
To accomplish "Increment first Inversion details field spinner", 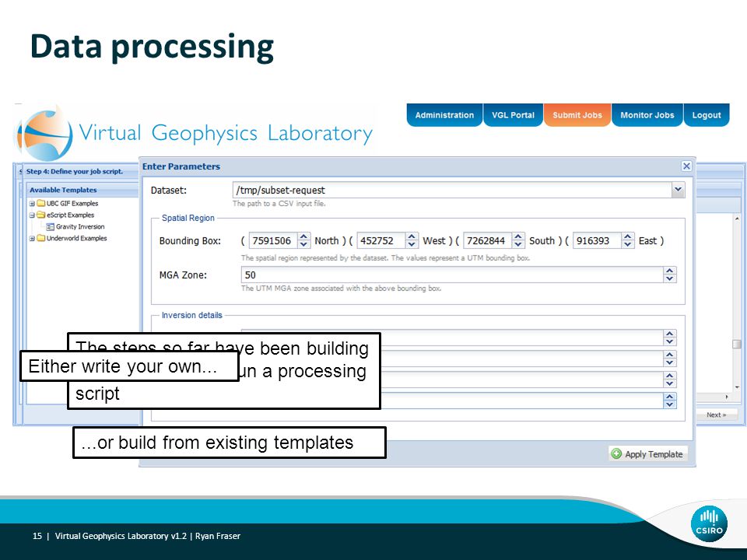I will pyautogui.click(x=670, y=334).
